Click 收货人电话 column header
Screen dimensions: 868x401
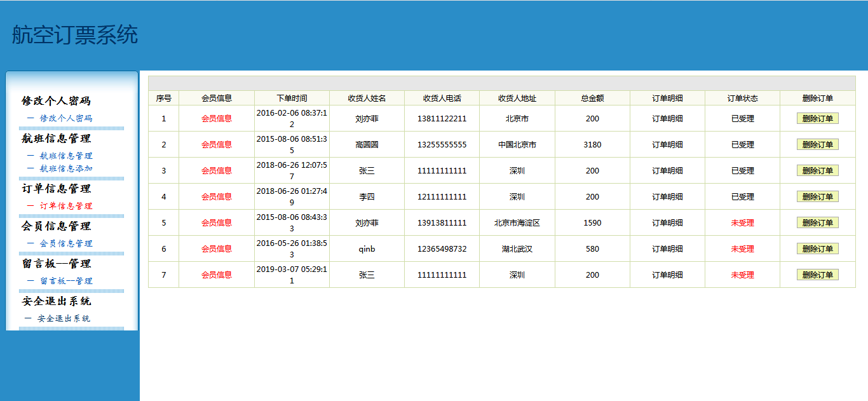click(x=442, y=99)
